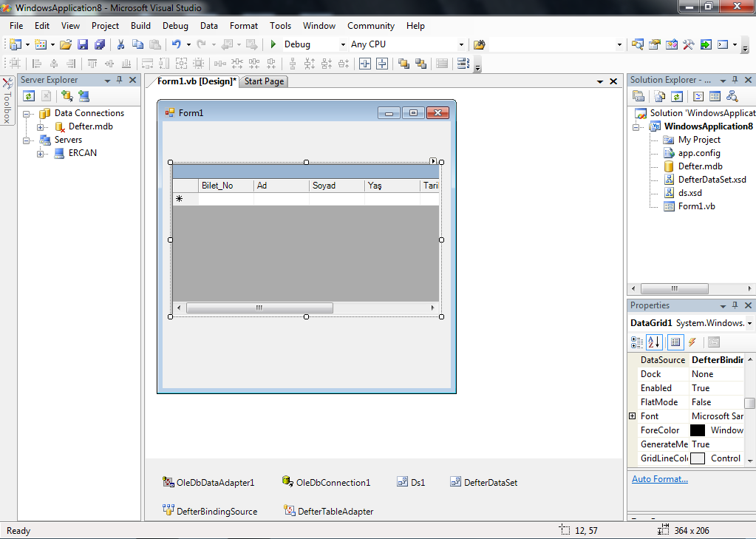Open the Any CPU platform dropdown
756x539 pixels.
point(461,44)
